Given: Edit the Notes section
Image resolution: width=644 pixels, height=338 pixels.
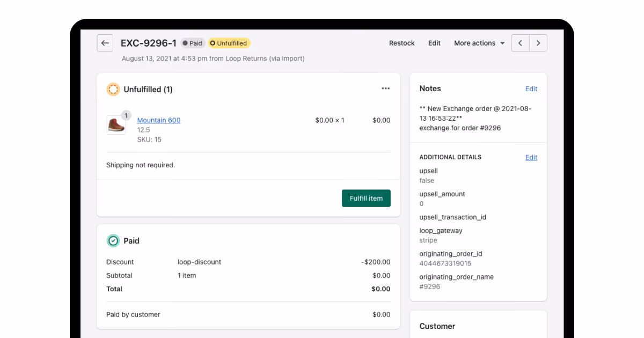Looking at the screenshot, I should pyautogui.click(x=531, y=89).
